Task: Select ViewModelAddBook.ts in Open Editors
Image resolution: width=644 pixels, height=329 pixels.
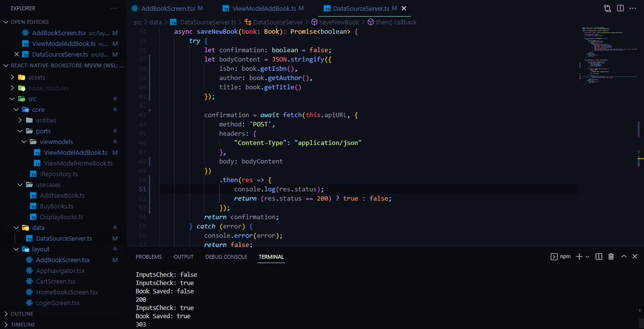Action: (63, 44)
